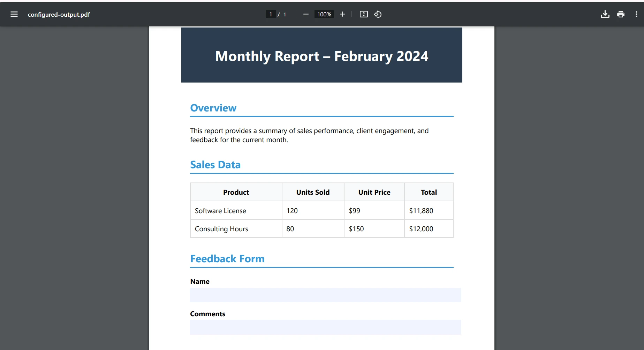Print the document
The width and height of the screenshot is (644, 350).
pyautogui.click(x=621, y=14)
